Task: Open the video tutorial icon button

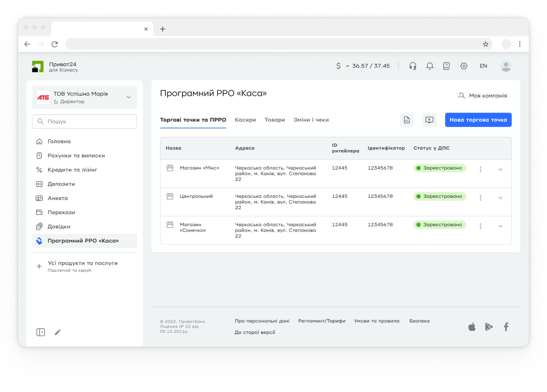Action: (429, 120)
